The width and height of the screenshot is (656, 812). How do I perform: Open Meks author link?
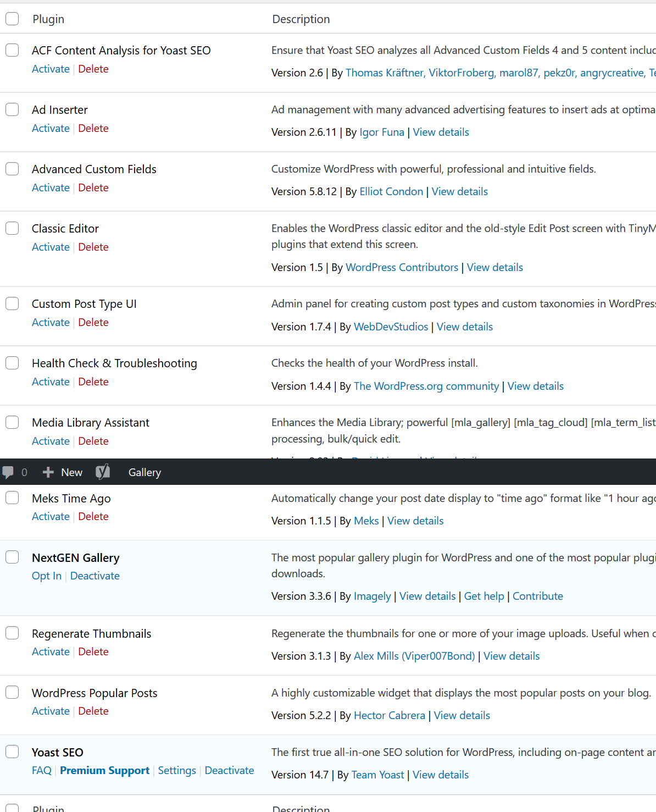[366, 521]
